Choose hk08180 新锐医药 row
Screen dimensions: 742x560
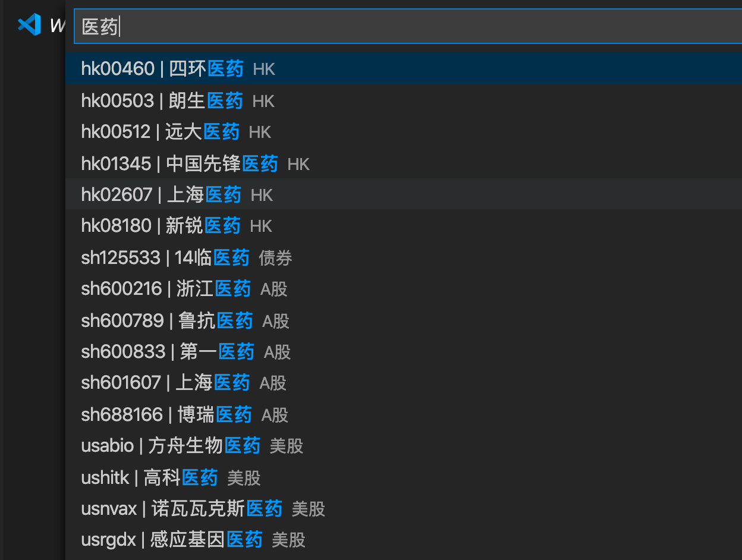[404, 225]
